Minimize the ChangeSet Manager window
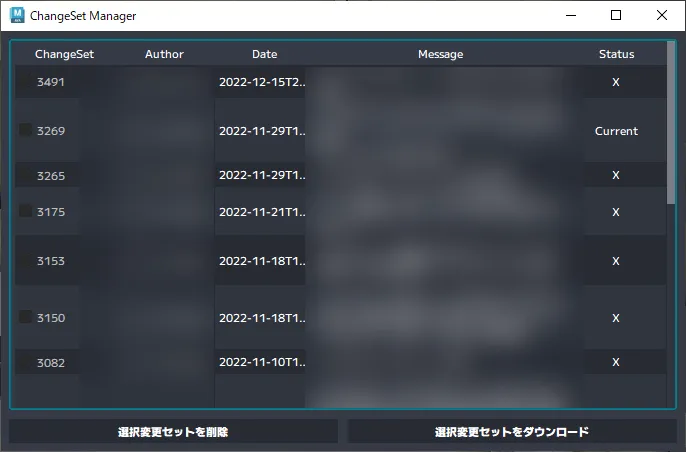Image resolution: width=686 pixels, height=452 pixels. 570,15
